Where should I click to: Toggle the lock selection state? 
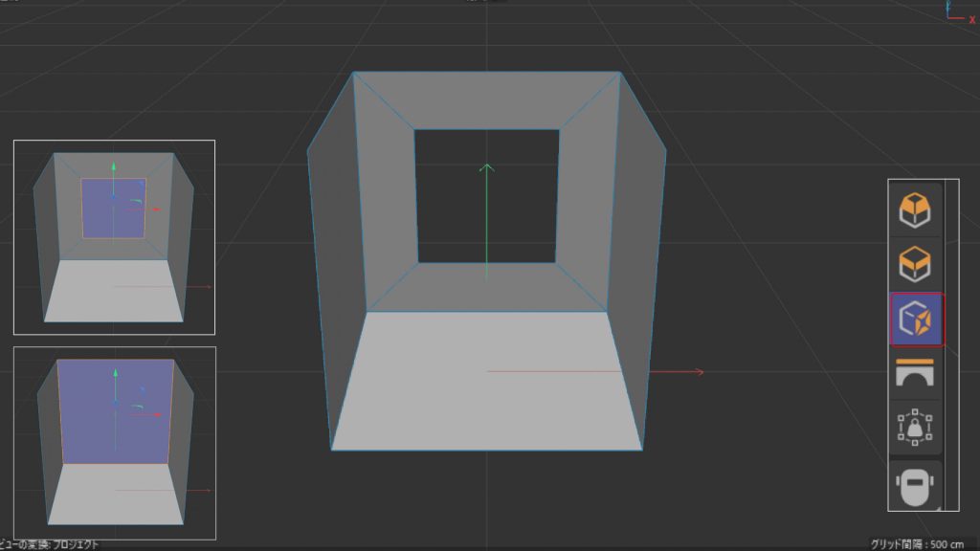(914, 428)
